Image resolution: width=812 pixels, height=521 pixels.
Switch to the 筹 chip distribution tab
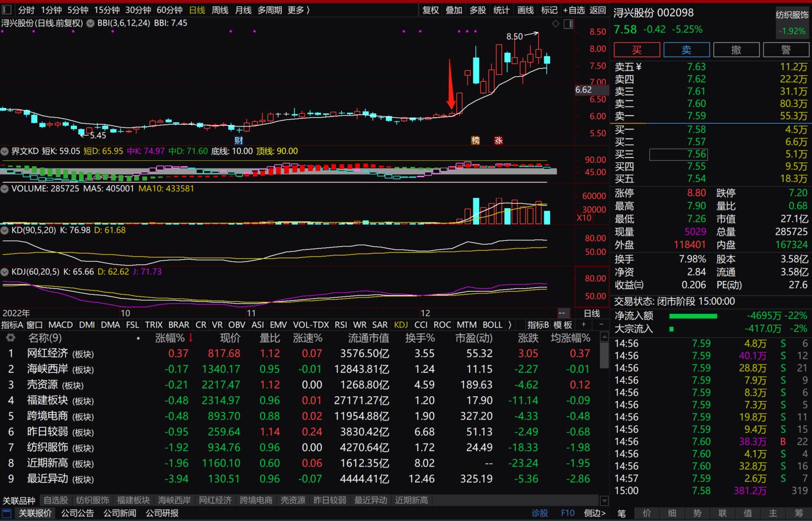798,513
